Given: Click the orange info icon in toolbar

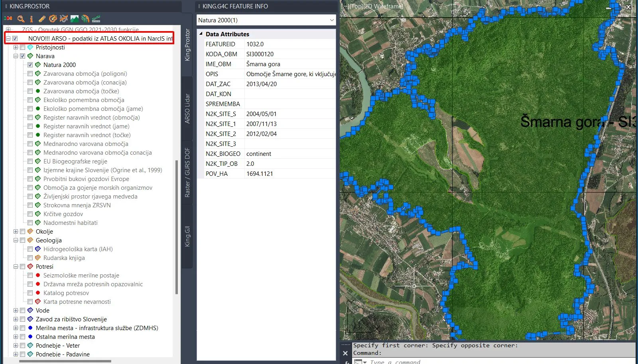Looking at the screenshot, I should [32, 19].
